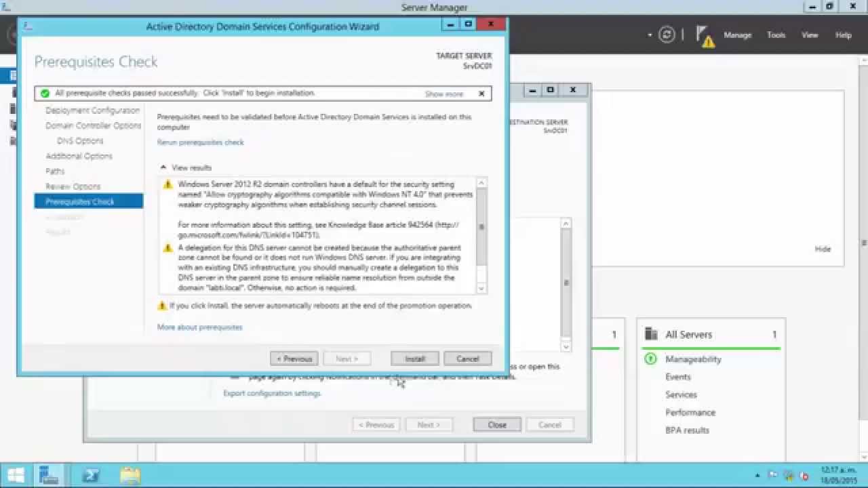Click Services under All Servers
The width and height of the screenshot is (868, 488).
pos(681,394)
